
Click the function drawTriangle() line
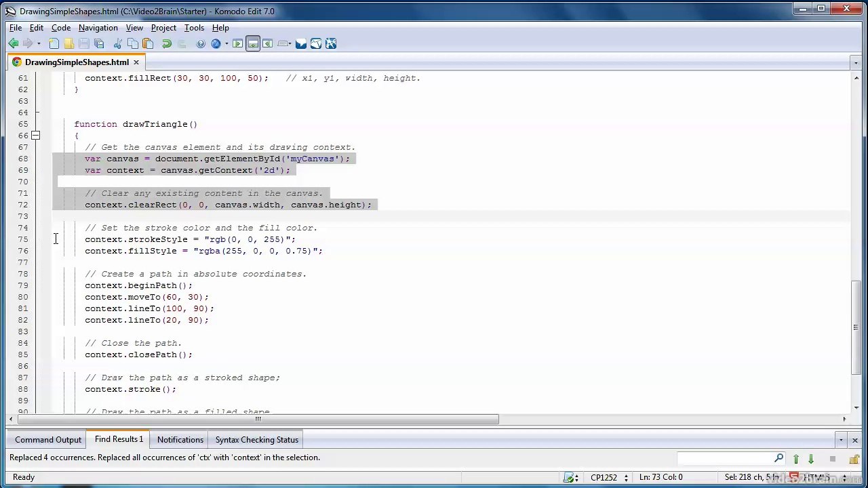coord(136,124)
